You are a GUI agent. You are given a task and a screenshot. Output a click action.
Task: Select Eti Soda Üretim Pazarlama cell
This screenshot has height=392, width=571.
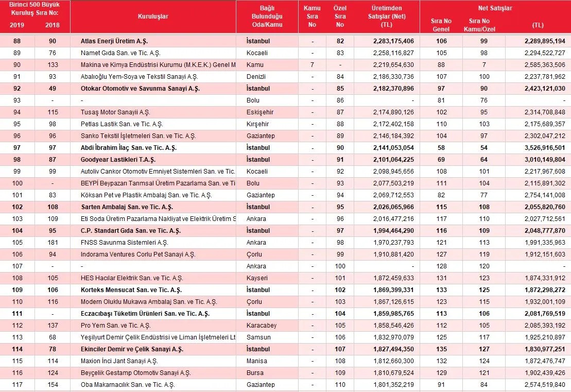(x=158, y=218)
